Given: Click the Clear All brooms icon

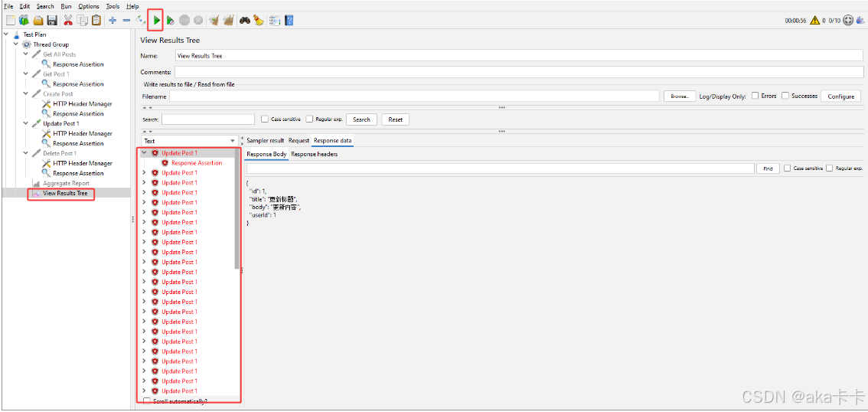Looking at the screenshot, I should tap(228, 21).
